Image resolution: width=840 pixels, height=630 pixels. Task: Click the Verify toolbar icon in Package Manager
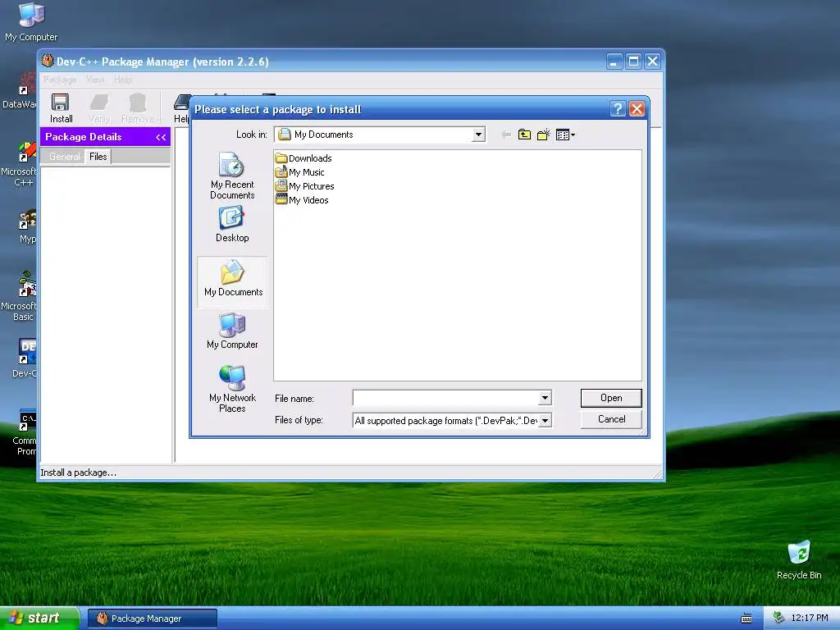(99, 107)
